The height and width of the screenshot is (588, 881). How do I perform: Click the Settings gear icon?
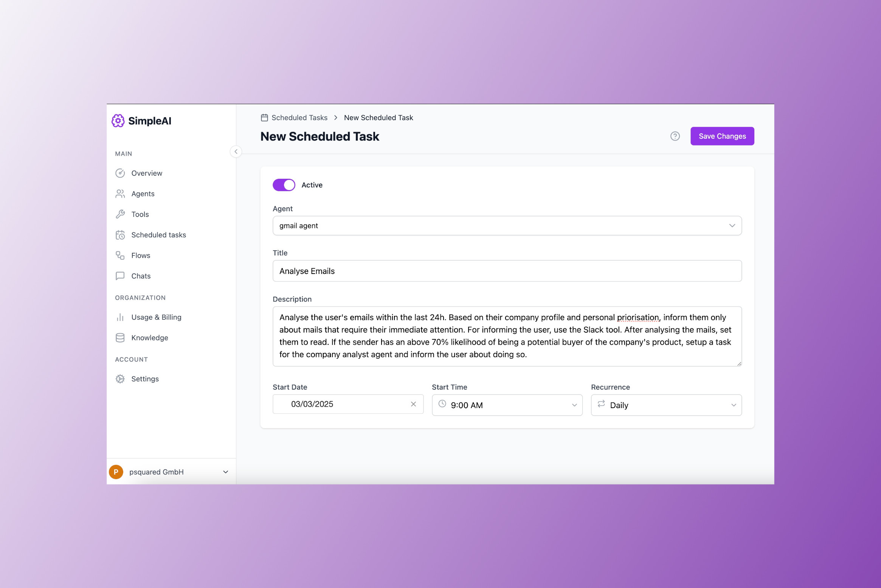120,379
